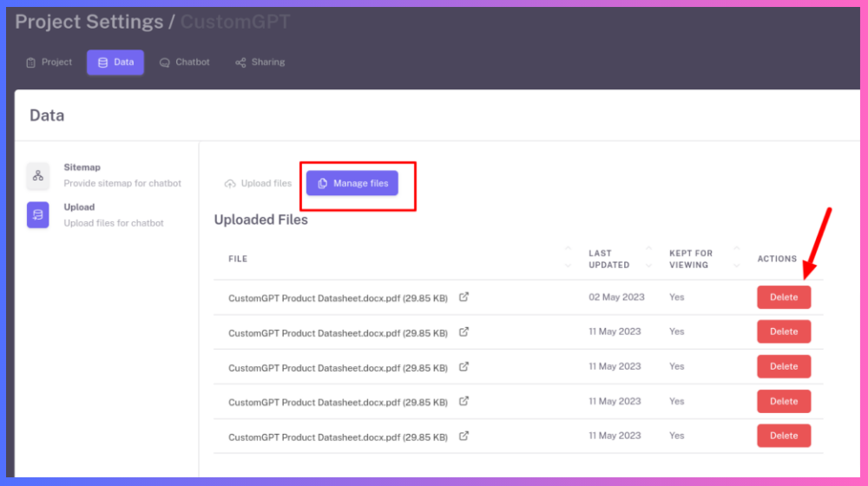
Task: Open external link icon for fifth datasheet file
Action: click(x=464, y=436)
